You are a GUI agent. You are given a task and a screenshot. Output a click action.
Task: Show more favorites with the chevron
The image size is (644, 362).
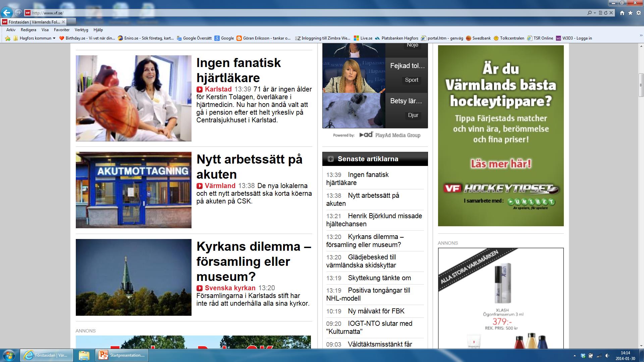coord(640,36)
